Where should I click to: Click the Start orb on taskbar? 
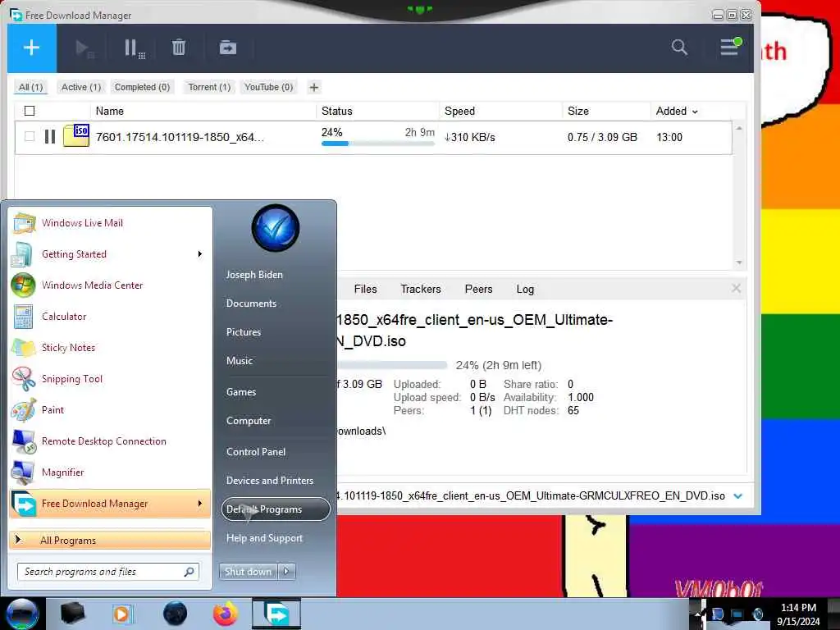click(x=22, y=614)
